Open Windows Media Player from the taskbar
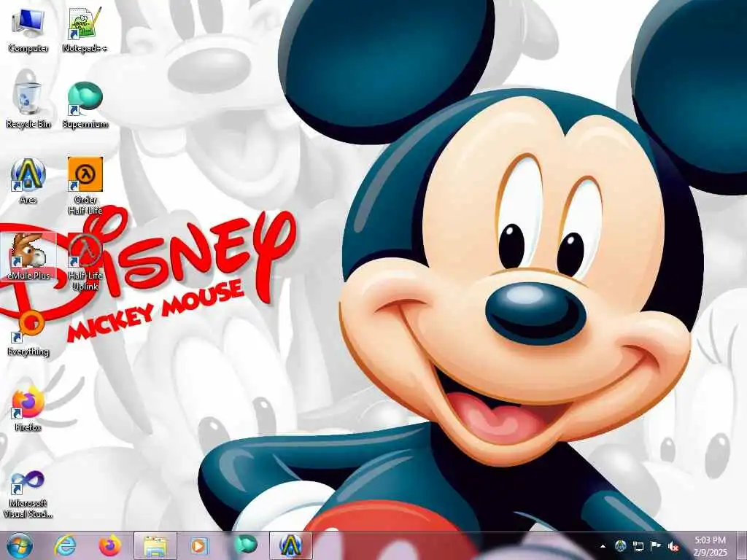The height and width of the screenshot is (560, 747). (x=200, y=545)
